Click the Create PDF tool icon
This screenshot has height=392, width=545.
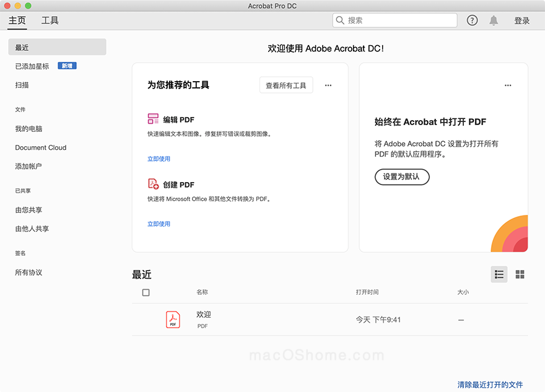154,184
